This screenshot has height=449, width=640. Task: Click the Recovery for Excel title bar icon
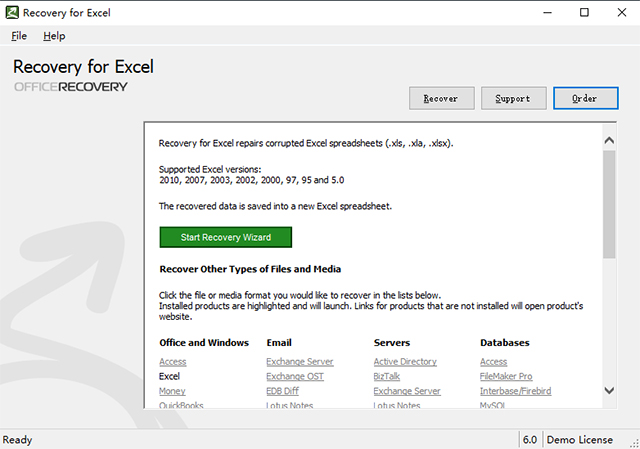12,13
